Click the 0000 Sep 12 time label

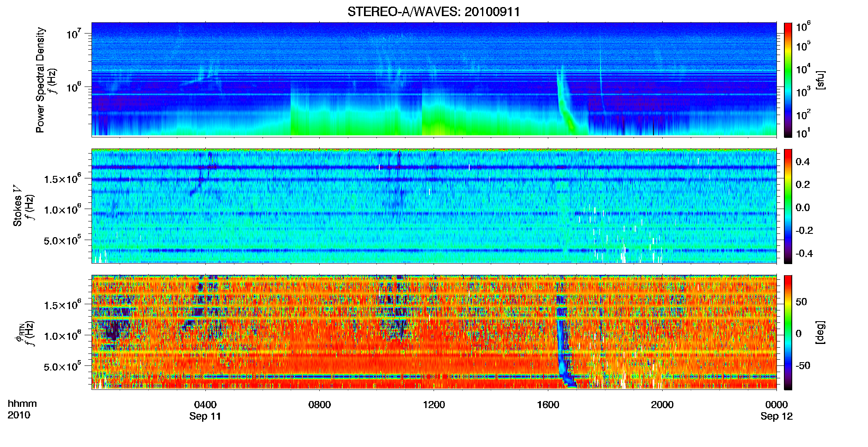tap(776, 410)
